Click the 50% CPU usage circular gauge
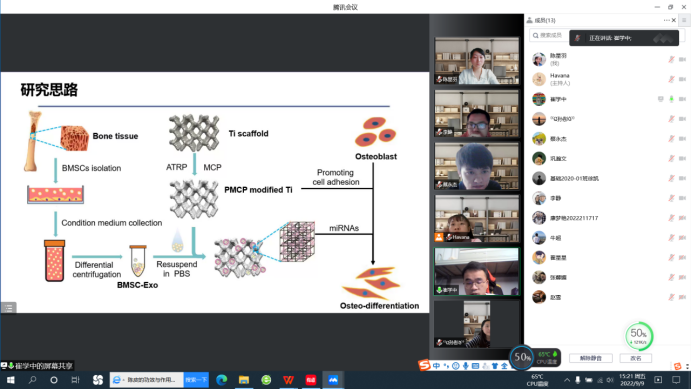 pyautogui.click(x=522, y=357)
